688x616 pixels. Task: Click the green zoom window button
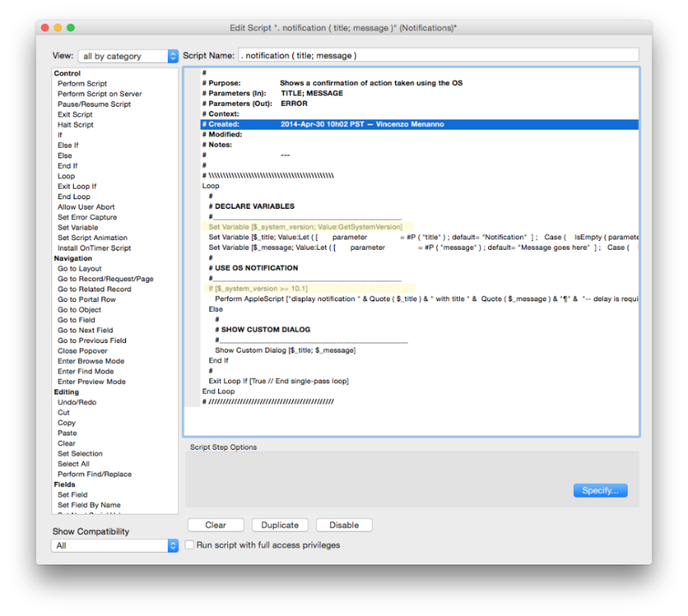pyautogui.click(x=70, y=27)
